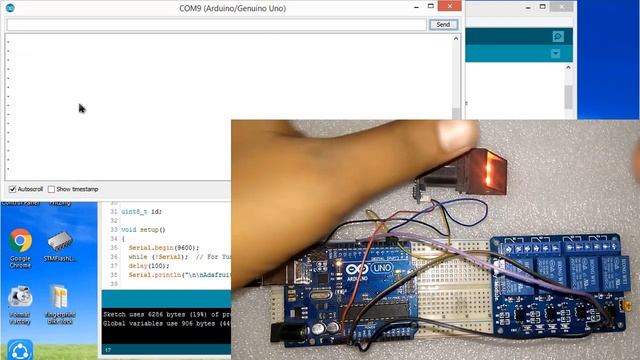Enable the Show timestamp checkbox
Image resolution: width=640 pixels, height=360 pixels.
tap(51, 189)
